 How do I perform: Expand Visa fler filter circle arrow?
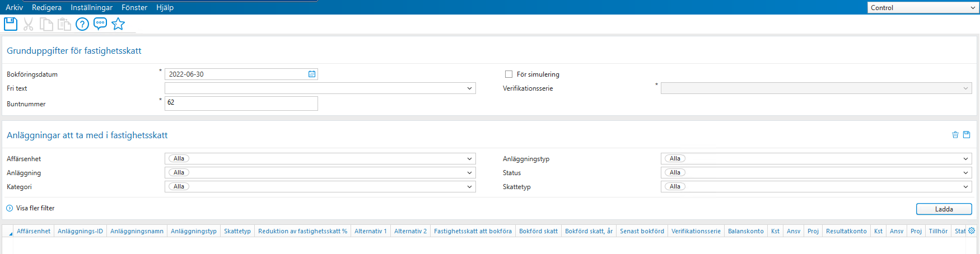10,208
